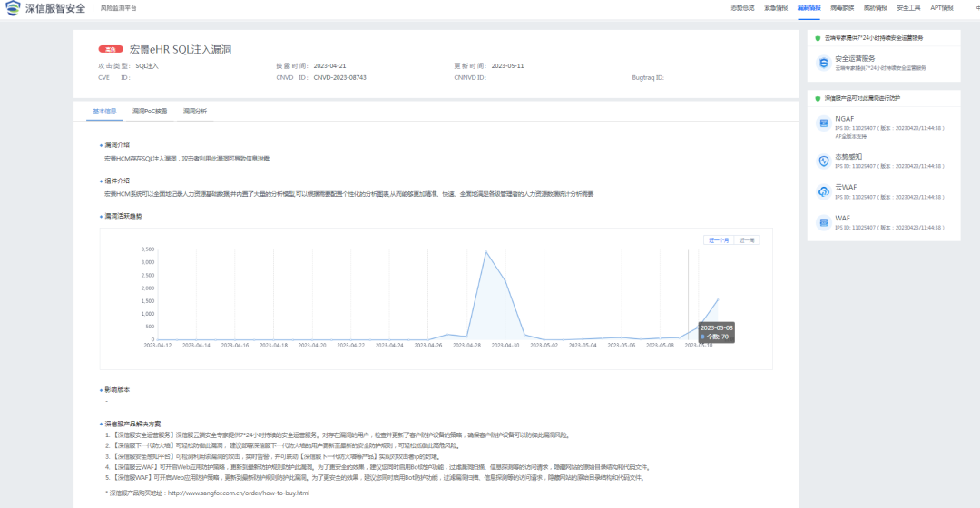
Task: Click the 更新时间 2023-05-11 value
Action: [x=507, y=65]
